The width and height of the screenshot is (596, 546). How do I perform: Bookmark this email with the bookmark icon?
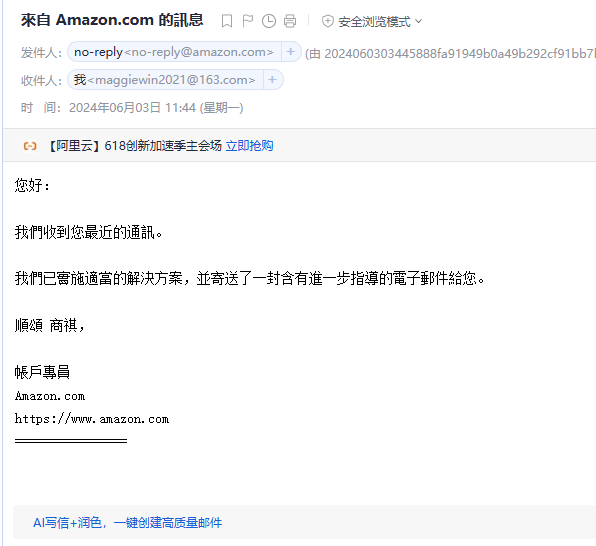click(x=227, y=21)
